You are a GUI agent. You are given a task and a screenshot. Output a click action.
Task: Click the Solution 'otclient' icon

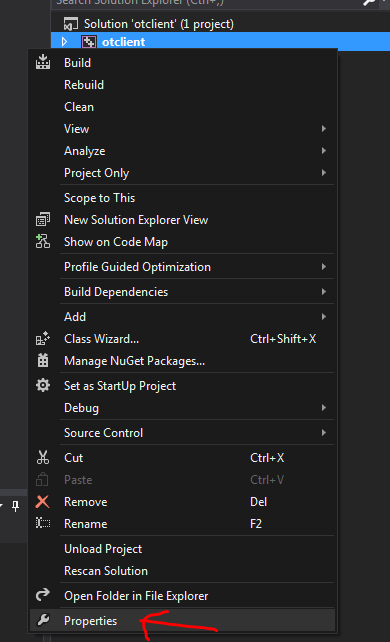71,24
